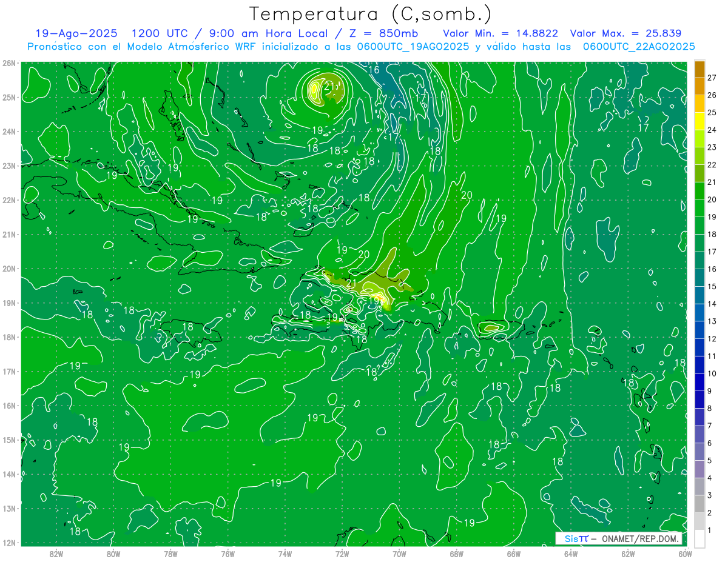Click the "ONAMET/REP.DOM." credit label

pos(639,538)
